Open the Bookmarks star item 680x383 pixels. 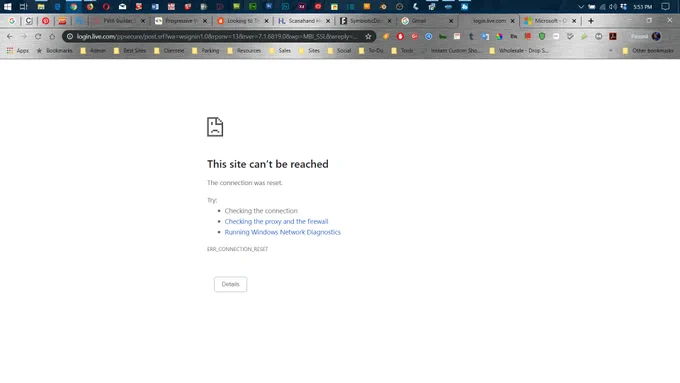coord(54,51)
